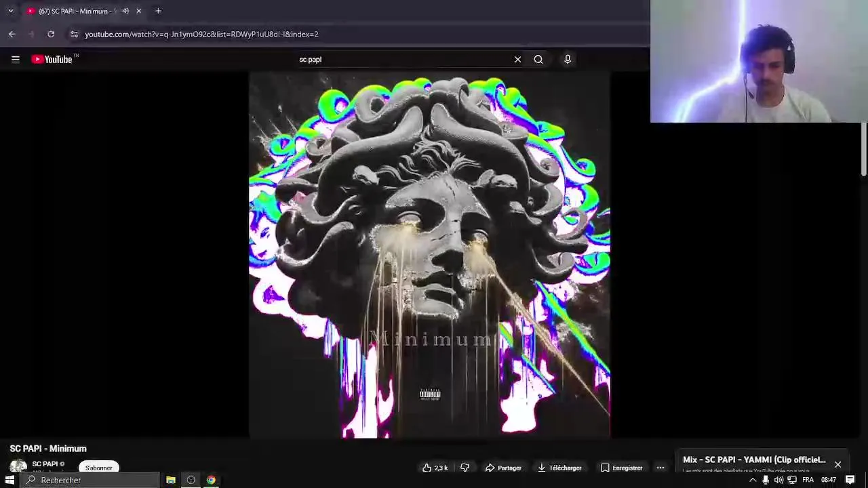Open the tab search dropdown chevron
Viewport: 868px width, 488px height.
pyautogui.click(x=10, y=11)
